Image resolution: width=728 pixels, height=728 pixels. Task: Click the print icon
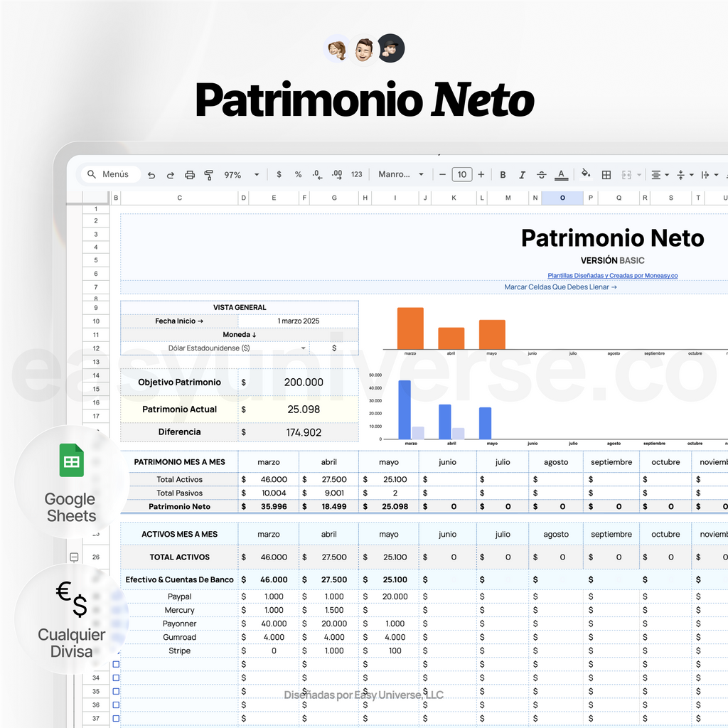tap(188, 174)
